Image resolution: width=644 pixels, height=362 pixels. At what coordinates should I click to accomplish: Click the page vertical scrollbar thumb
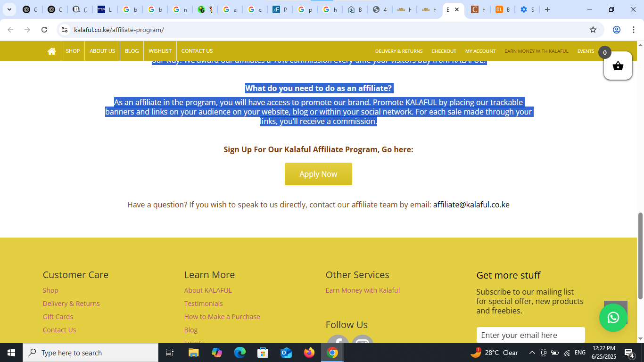[640, 255]
